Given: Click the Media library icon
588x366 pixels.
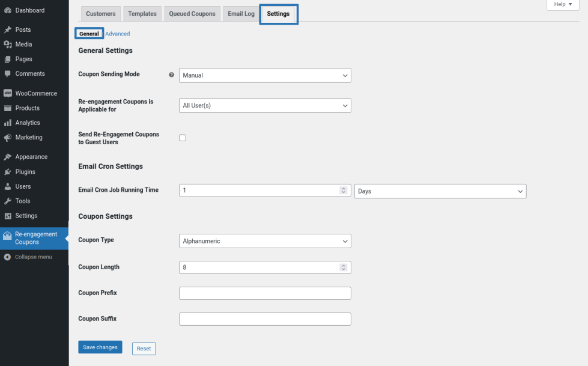Looking at the screenshot, I should coord(8,44).
